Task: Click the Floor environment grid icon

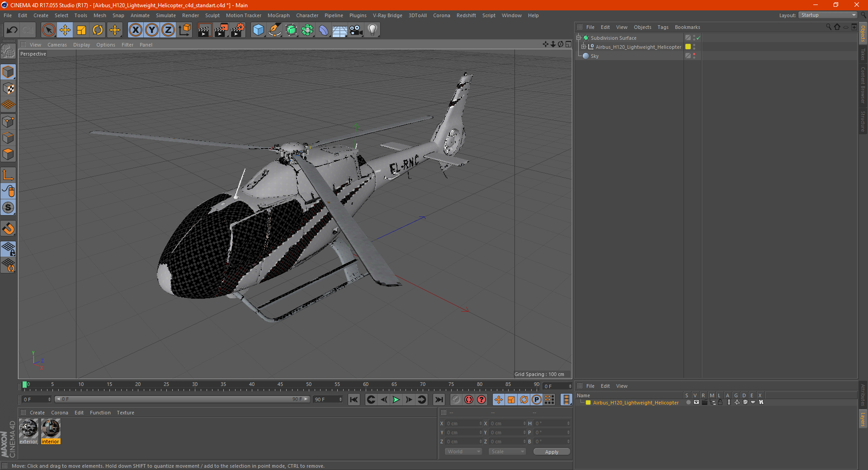Action: 340,30
